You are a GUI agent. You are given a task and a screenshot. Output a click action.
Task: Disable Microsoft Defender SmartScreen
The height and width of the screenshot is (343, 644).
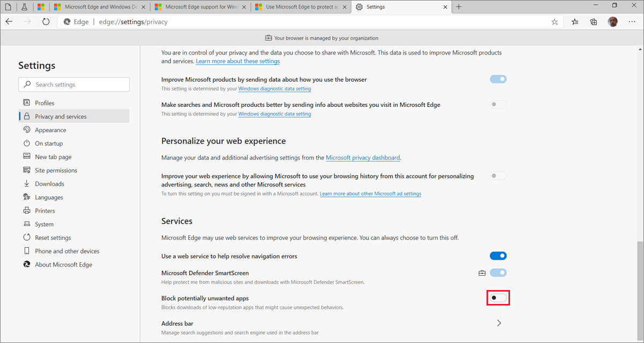pos(498,272)
